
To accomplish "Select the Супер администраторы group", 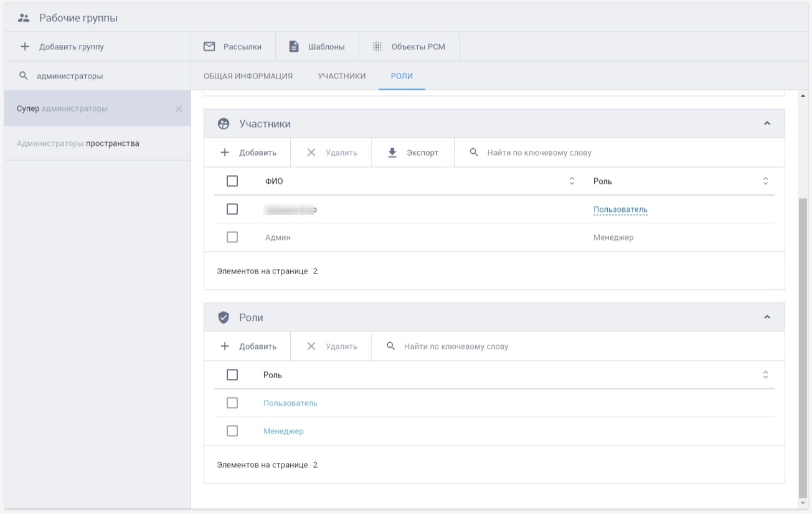I will [x=97, y=108].
